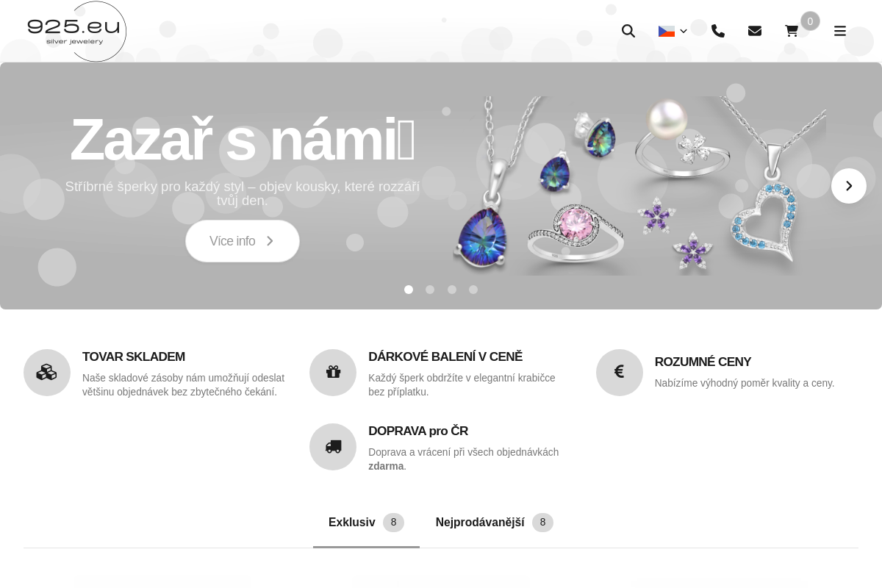Click the stock boxes icon beside TOVAR SKLADEM
Image resolution: width=882 pixels, height=588 pixels.
(x=47, y=373)
